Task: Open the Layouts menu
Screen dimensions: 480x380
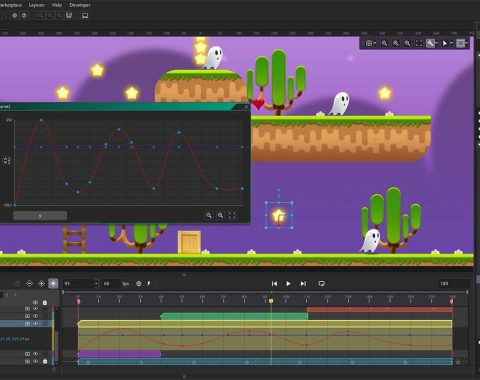Action: coord(36,5)
